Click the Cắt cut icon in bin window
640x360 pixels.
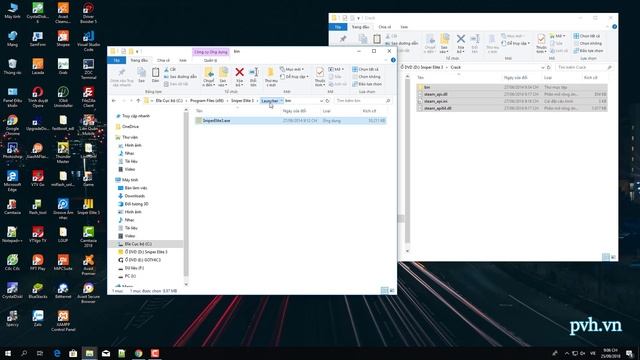click(x=170, y=69)
